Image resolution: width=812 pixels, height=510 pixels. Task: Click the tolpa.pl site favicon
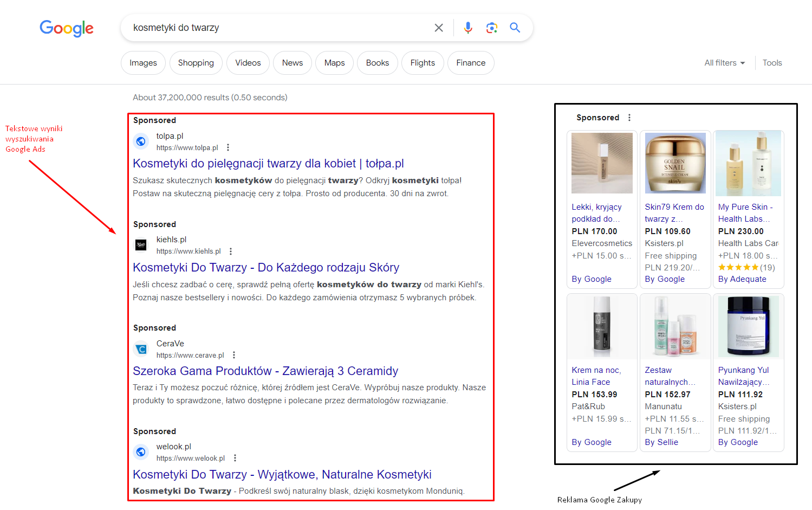click(141, 141)
